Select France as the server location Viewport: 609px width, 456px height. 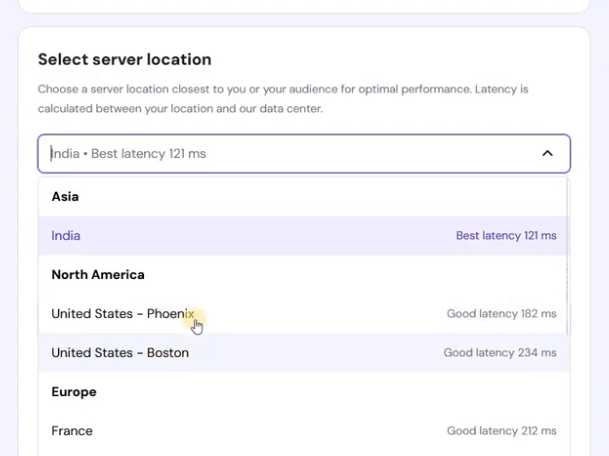72,431
